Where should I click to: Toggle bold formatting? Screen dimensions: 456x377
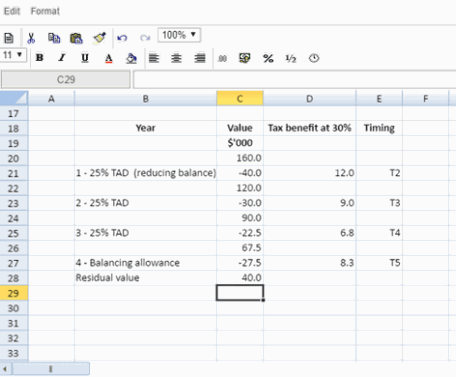[40, 58]
